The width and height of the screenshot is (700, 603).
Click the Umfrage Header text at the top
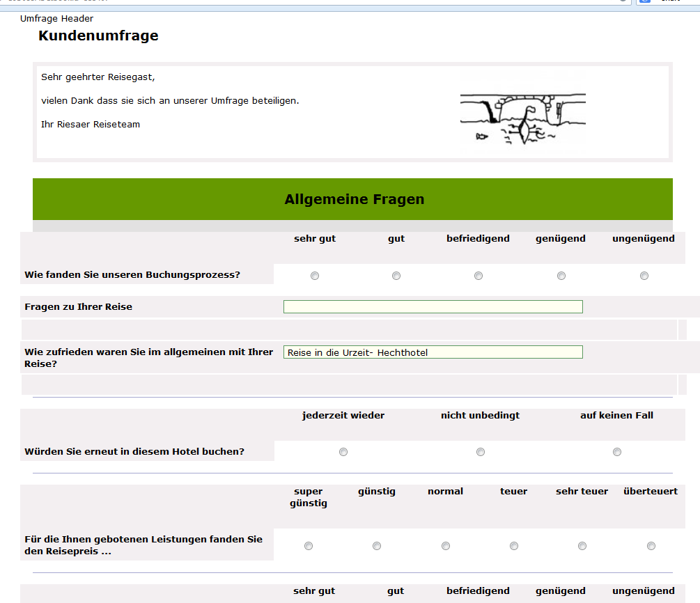click(56, 19)
